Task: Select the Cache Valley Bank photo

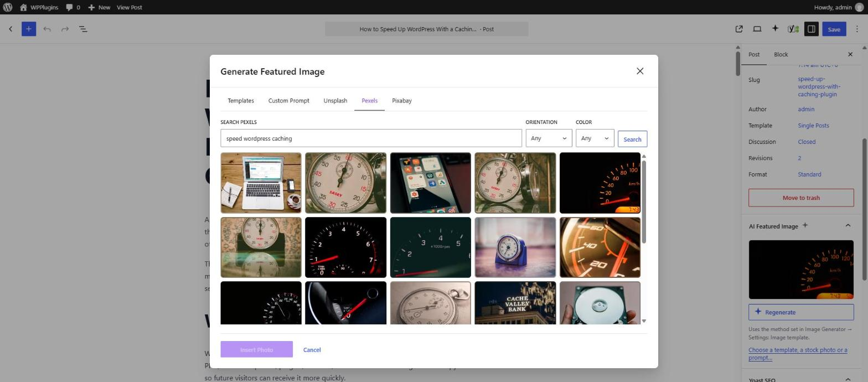Action: pos(515,303)
